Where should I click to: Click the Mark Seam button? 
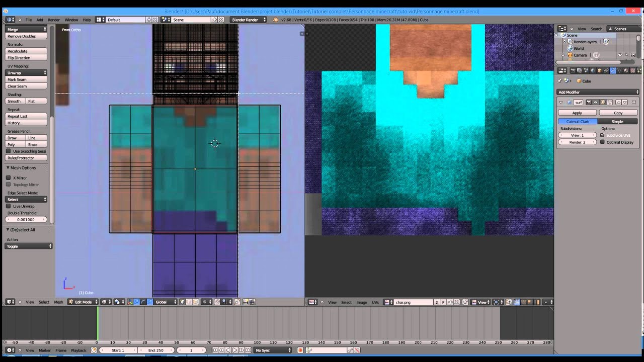pos(26,79)
